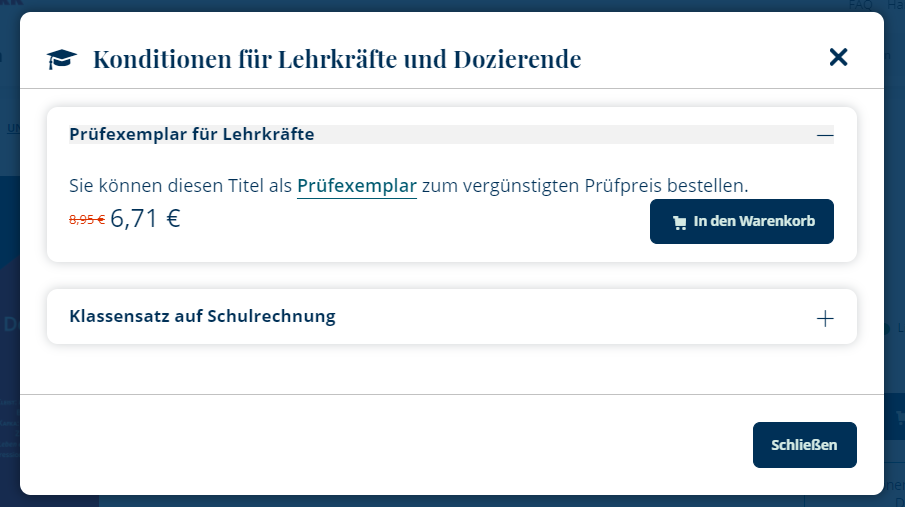Open the 'Klassensatz auf Schulrechnung' accordion
Viewport: 905px width, 507px height.
202,317
